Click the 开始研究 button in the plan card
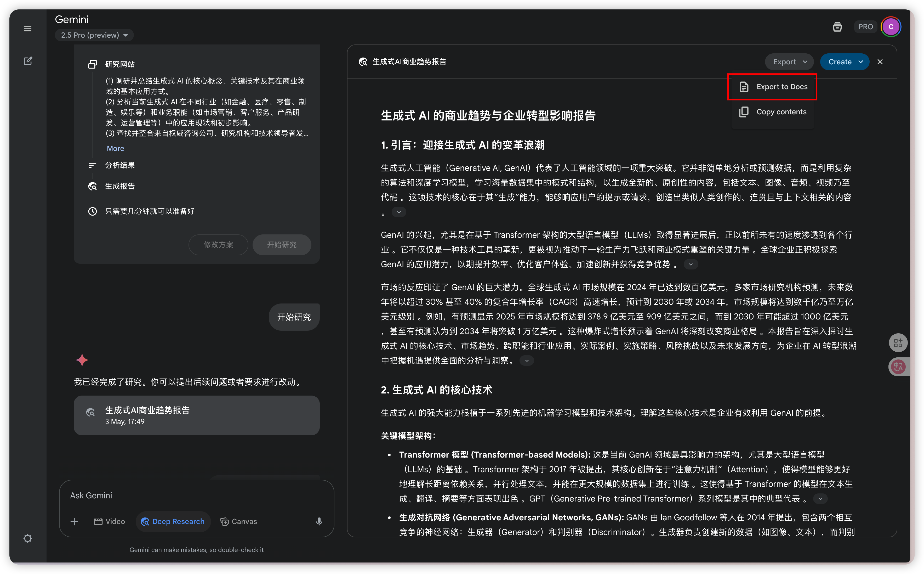This screenshot has height=574, width=924. coord(282,244)
